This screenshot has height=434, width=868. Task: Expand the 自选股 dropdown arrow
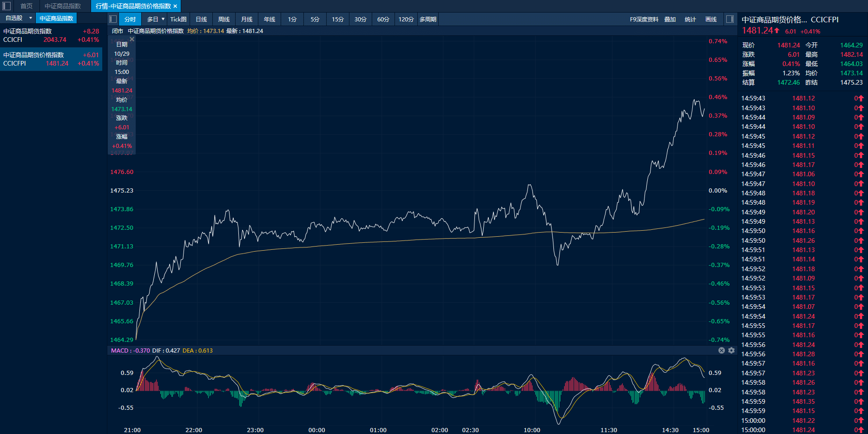pos(31,18)
